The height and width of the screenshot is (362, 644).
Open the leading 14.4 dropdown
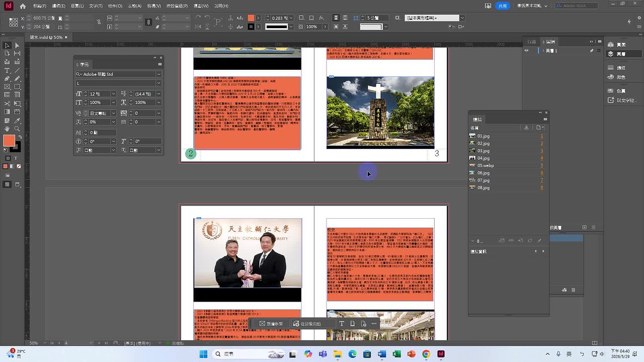pos(158,94)
